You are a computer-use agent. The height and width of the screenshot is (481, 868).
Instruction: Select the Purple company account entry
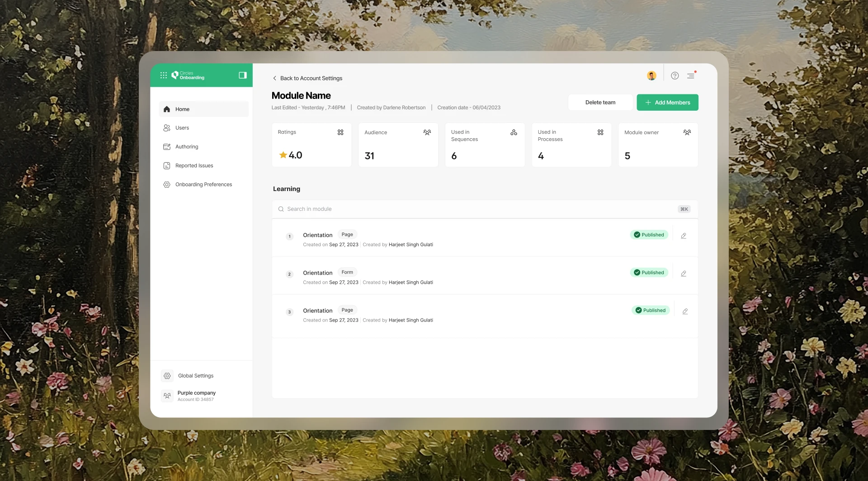pos(189,396)
